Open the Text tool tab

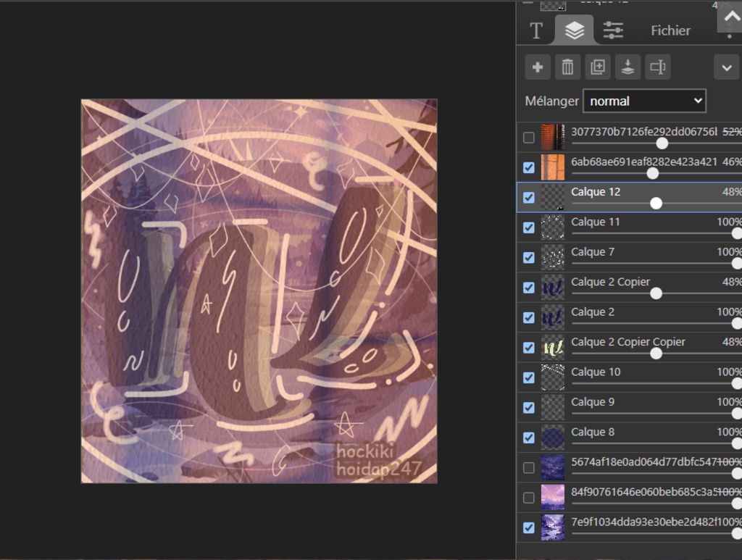[x=536, y=30]
